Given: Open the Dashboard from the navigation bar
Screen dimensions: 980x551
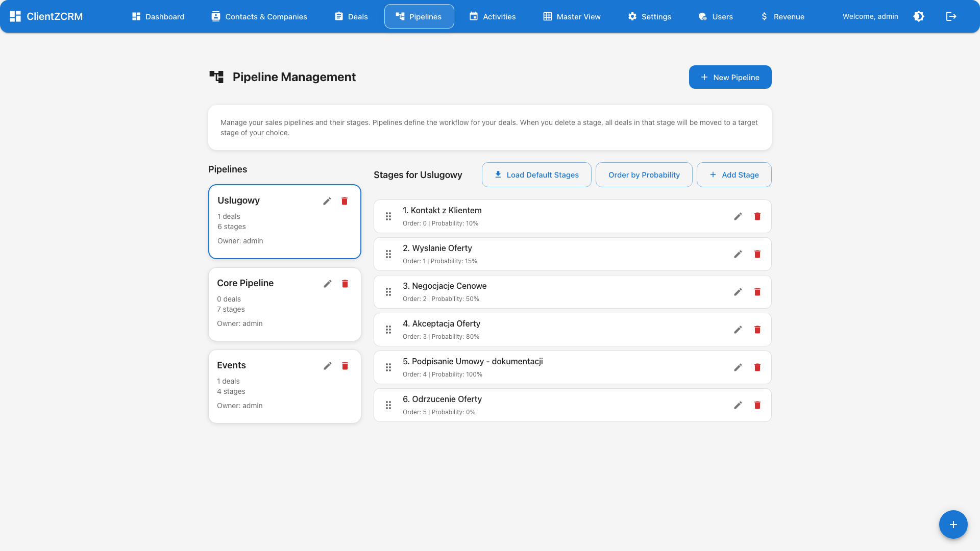Looking at the screenshot, I should tap(158, 16).
